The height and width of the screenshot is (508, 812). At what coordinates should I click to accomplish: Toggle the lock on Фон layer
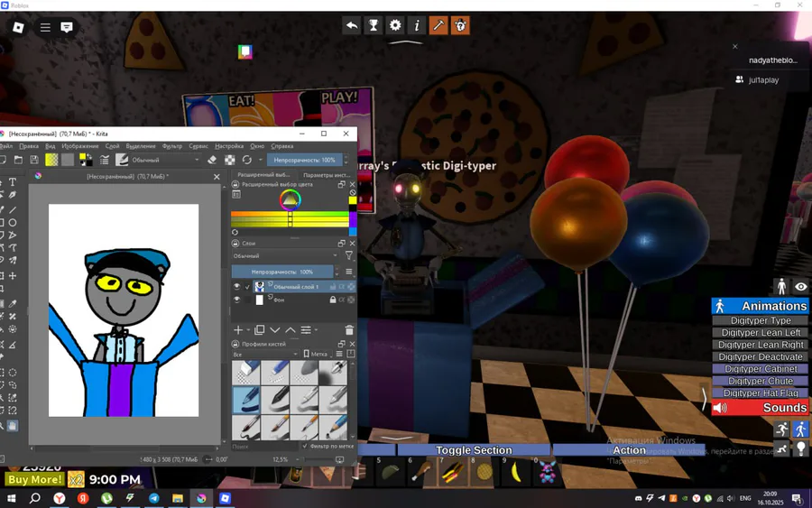[x=332, y=300]
